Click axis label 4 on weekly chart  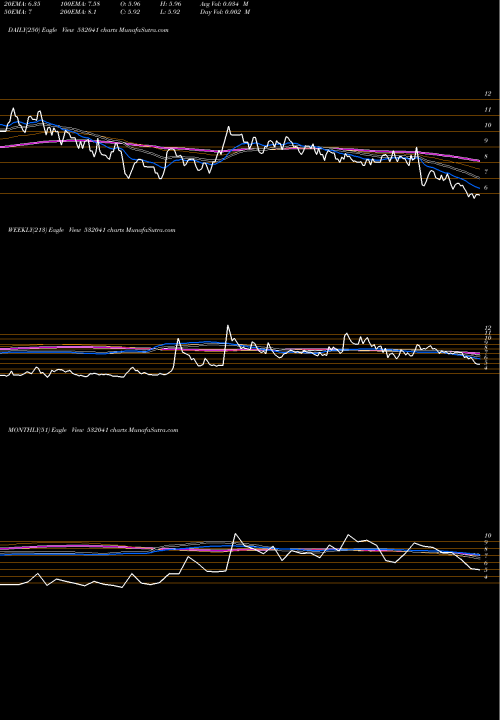point(486,367)
